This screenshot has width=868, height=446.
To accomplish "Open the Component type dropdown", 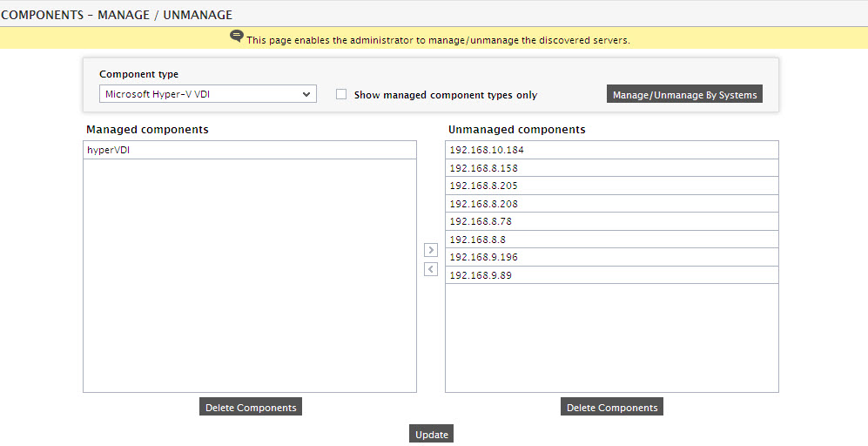I will [208, 94].
